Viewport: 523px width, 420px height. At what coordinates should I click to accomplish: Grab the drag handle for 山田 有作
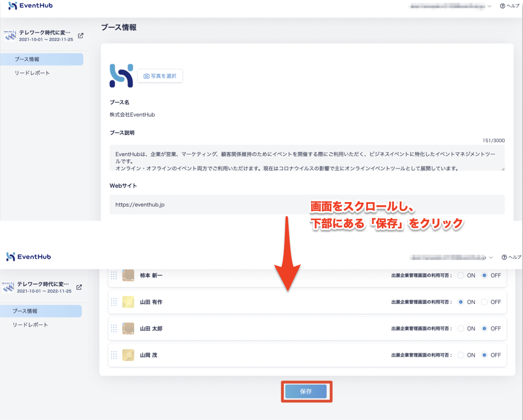[114, 302]
